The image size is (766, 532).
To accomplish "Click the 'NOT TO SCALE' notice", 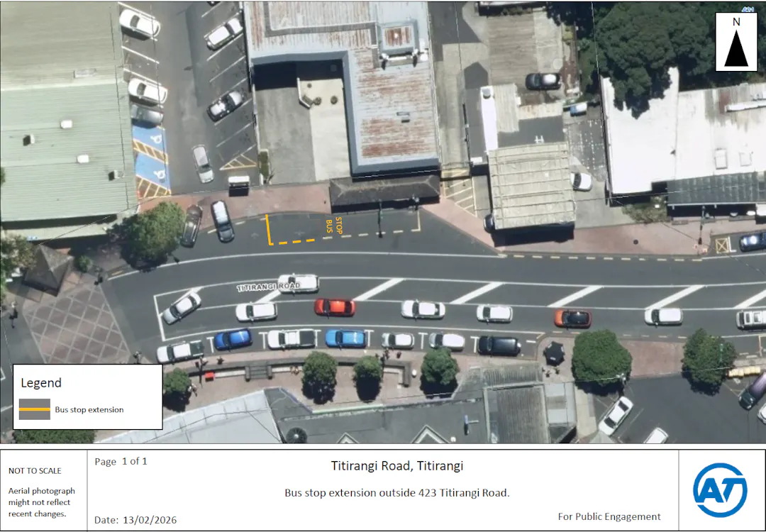I will [35, 471].
